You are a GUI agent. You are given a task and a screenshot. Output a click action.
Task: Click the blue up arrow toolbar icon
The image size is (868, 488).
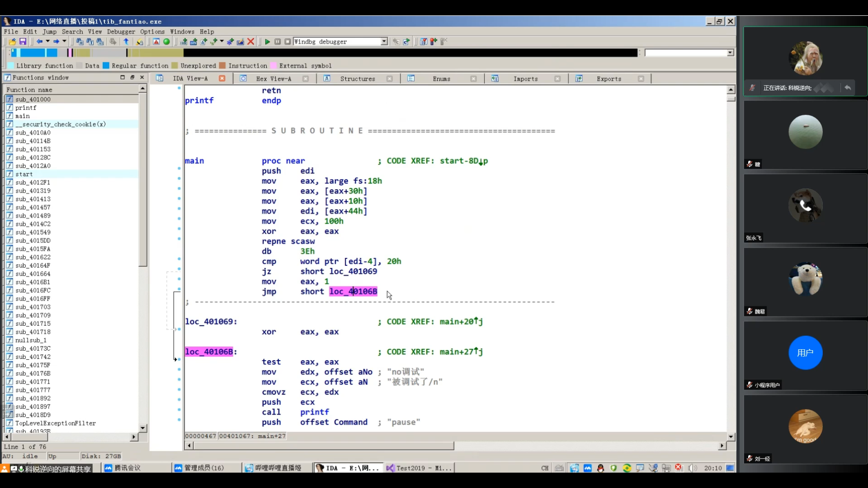(x=126, y=42)
